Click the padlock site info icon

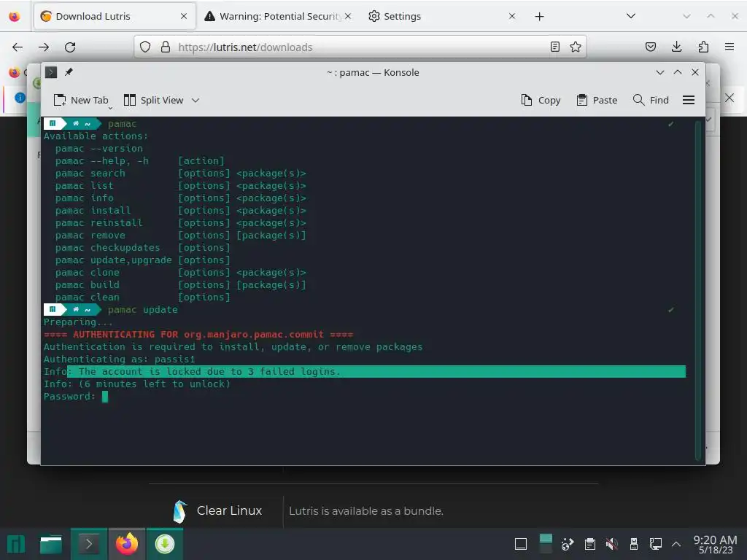click(x=166, y=47)
